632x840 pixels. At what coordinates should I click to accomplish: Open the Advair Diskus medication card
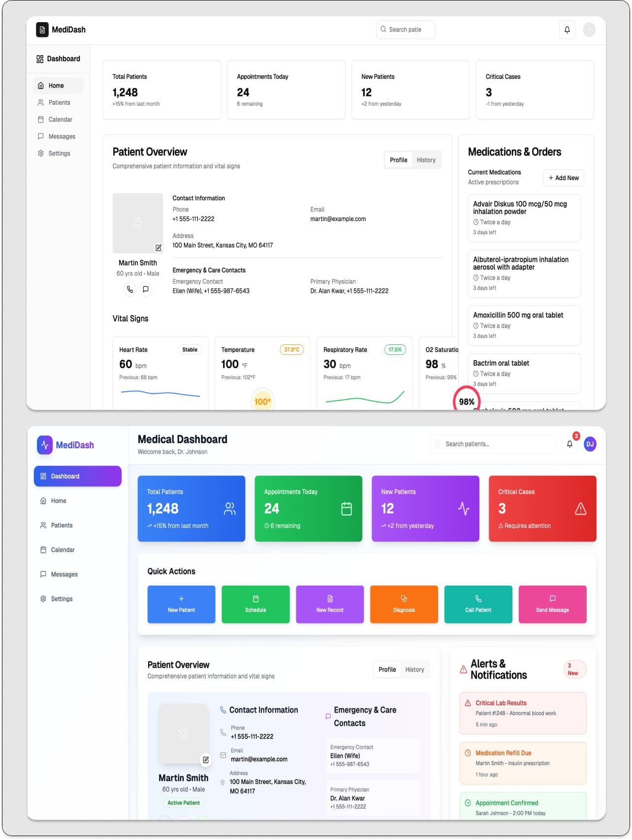(524, 218)
